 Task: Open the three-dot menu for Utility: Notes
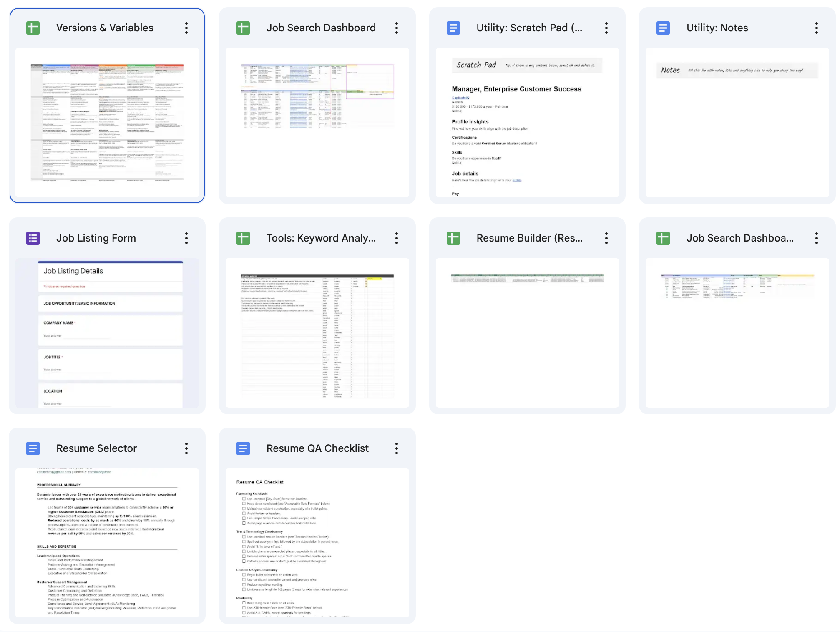[817, 28]
